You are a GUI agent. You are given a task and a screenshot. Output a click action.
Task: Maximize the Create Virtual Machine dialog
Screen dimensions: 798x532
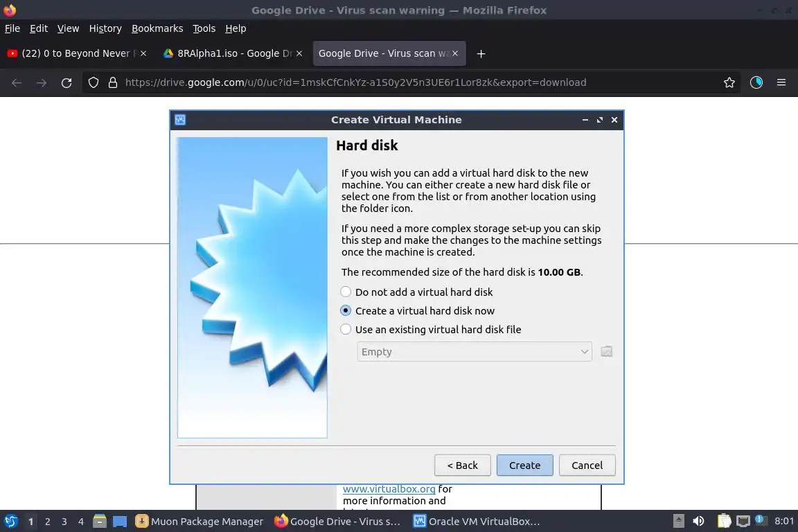pyautogui.click(x=600, y=120)
